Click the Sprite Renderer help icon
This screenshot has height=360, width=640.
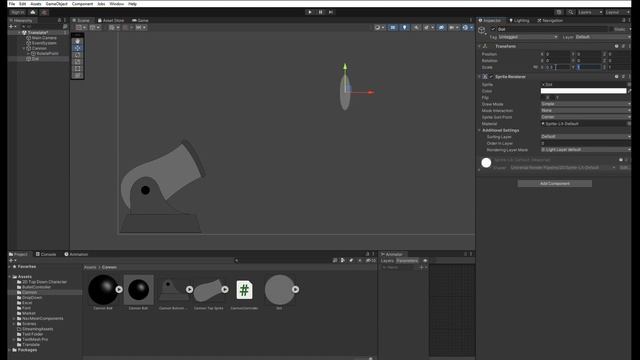[x=617, y=76]
